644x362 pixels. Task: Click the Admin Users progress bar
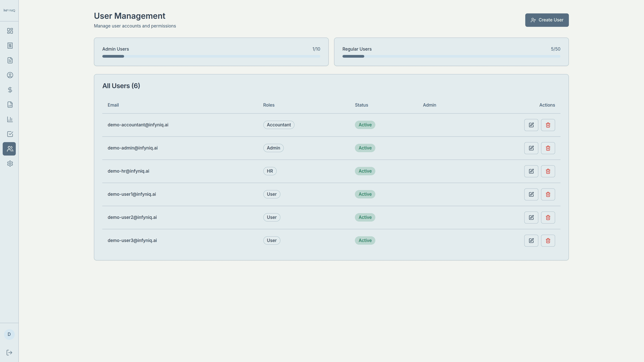pyautogui.click(x=211, y=56)
